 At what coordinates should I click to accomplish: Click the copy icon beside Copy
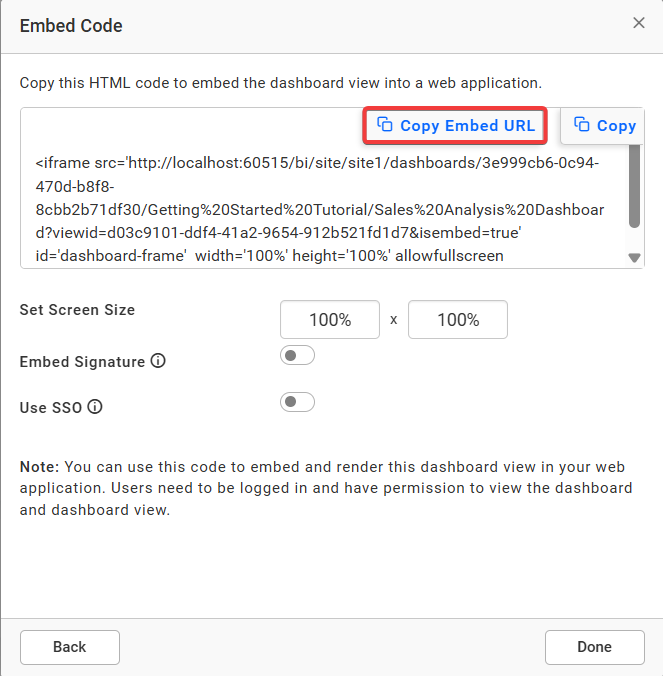(582, 124)
